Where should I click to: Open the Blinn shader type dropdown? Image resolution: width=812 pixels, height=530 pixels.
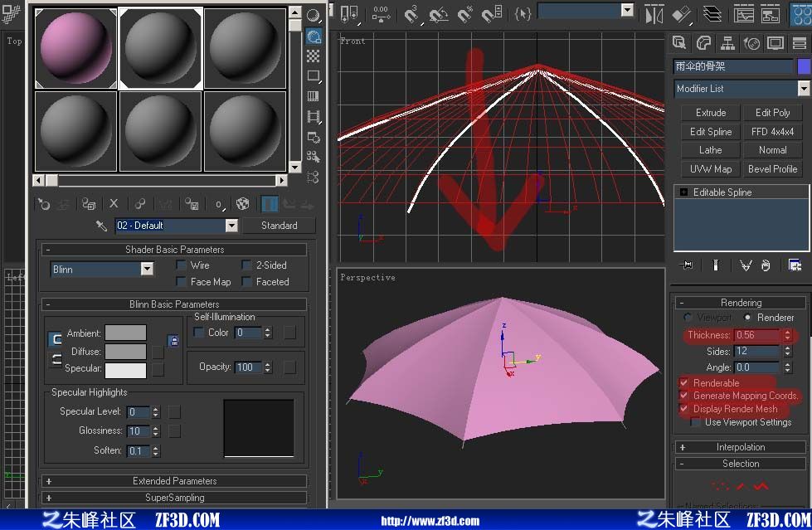click(x=147, y=269)
